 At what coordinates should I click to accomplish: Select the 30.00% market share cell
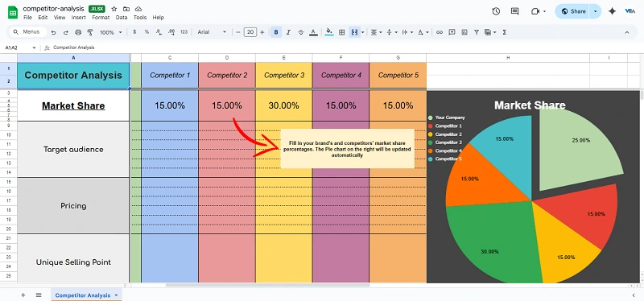point(284,105)
